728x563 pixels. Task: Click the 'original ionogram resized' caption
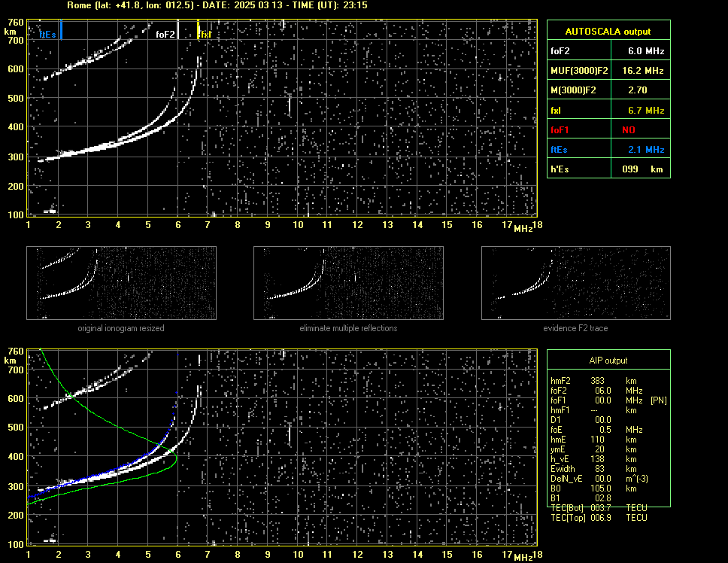[x=121, y=328]
